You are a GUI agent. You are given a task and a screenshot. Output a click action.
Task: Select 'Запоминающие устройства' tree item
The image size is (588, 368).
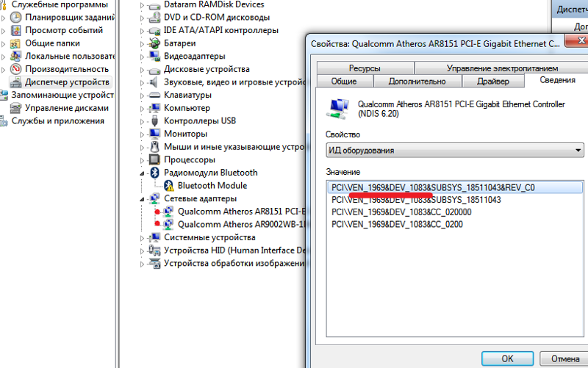pyautogui.click(x=62, y=95)
